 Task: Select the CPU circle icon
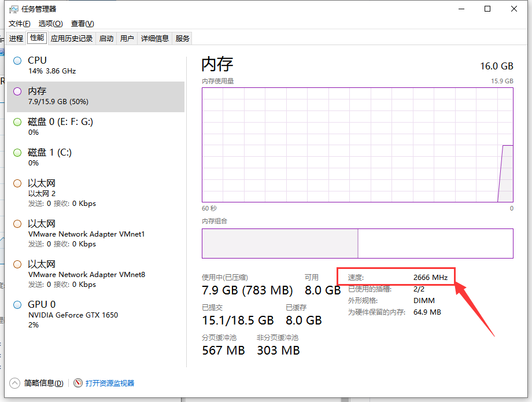17,61
